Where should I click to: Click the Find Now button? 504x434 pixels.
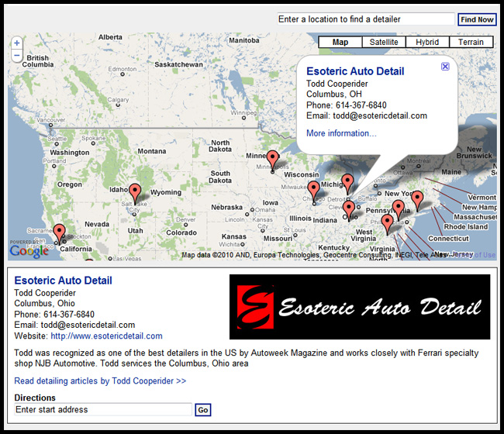(x=477, y=19)
